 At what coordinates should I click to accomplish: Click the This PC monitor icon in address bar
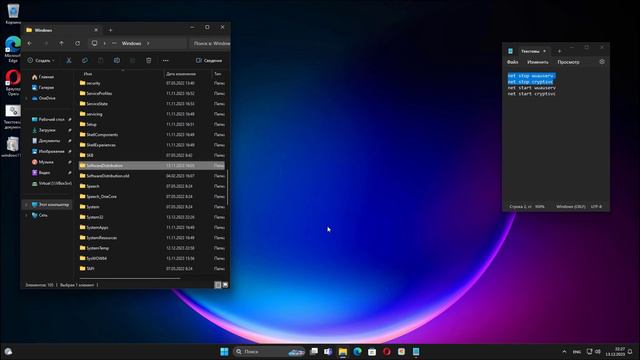(x=94, y=43)
